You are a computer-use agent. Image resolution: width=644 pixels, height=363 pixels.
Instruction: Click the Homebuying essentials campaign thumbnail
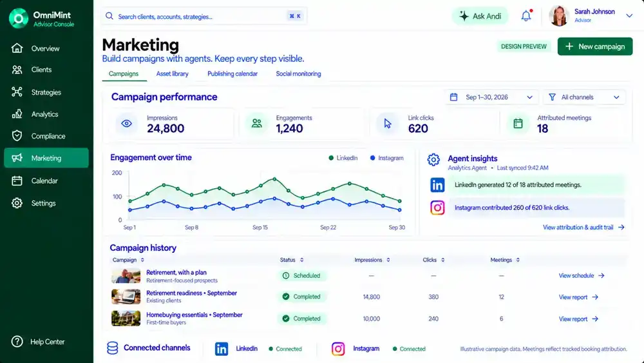(126, 319)
